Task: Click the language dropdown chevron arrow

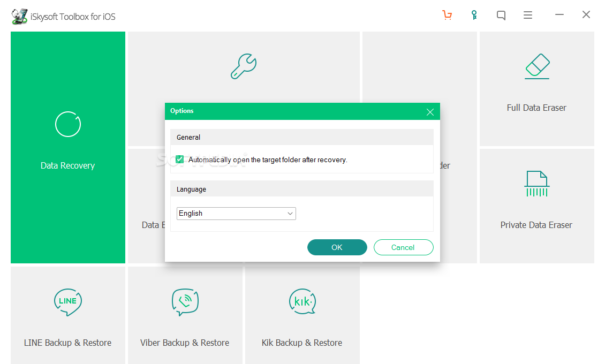Action: click(290, 214)
